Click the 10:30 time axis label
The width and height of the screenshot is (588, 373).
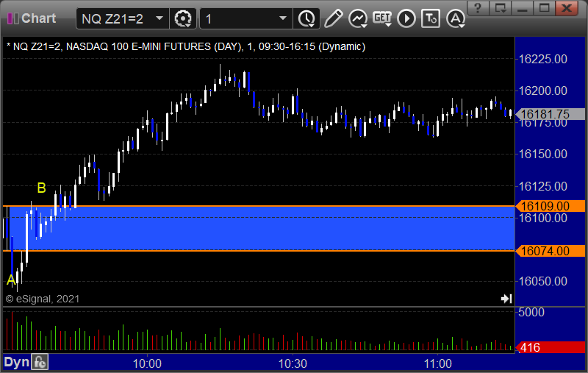tap(293, 363)
